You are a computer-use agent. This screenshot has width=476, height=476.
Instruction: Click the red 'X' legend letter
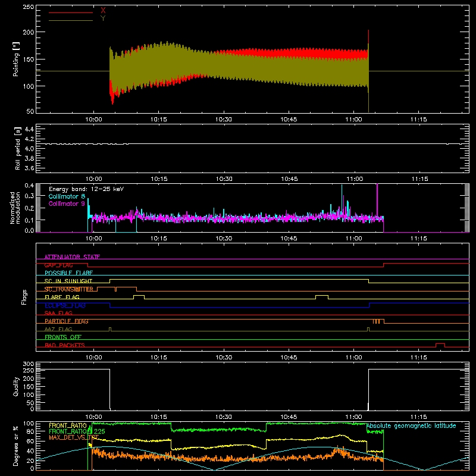[103, 11]
